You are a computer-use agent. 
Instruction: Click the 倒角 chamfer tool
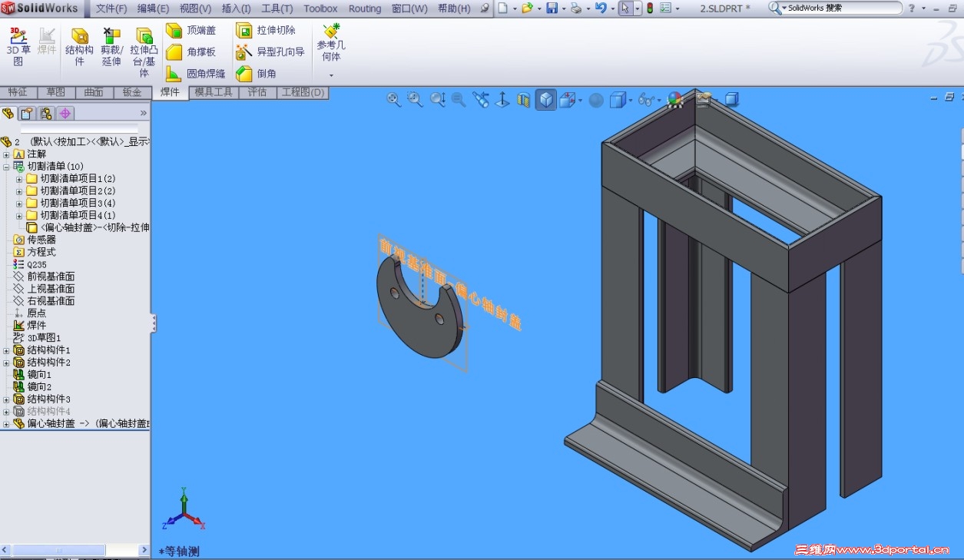click(x=257, y=74)
